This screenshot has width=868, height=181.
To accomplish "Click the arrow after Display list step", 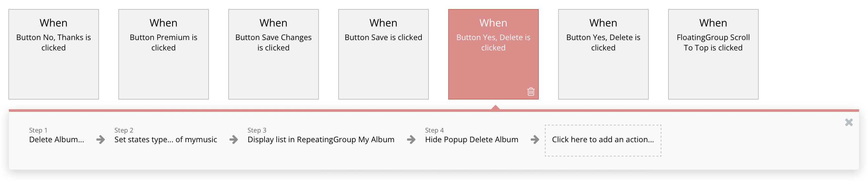I will (x=411, y=140).
